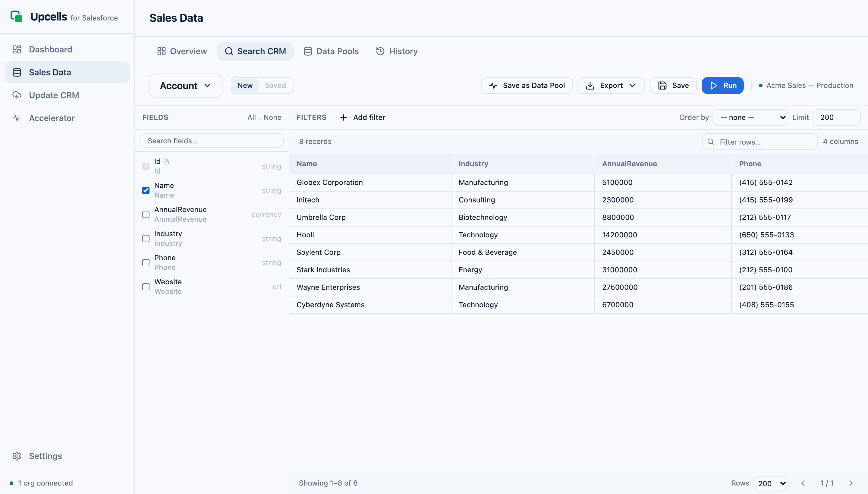The image size is (868, 494).
Task: Click the Export download icon
Action: tap(590, 86)
